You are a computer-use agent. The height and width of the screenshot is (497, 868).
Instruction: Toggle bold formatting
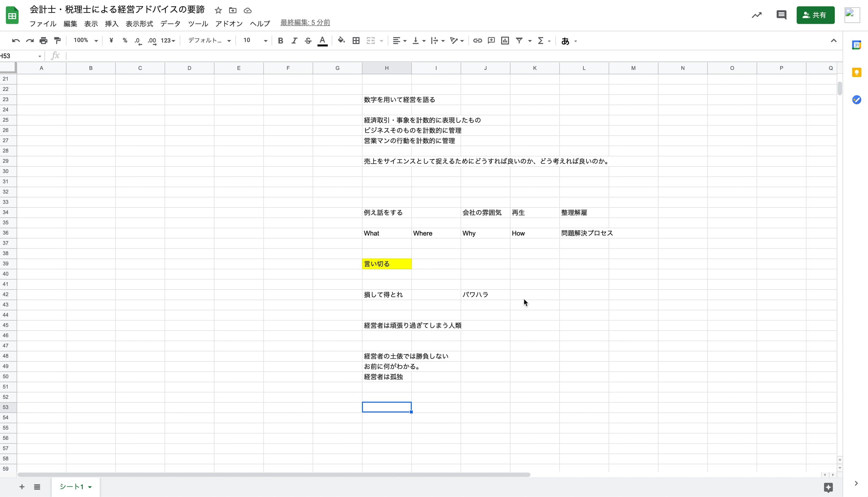[x=280, y=40]
